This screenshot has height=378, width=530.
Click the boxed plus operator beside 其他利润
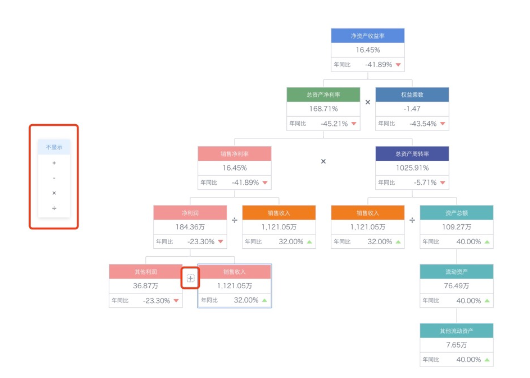click(190, 278)
